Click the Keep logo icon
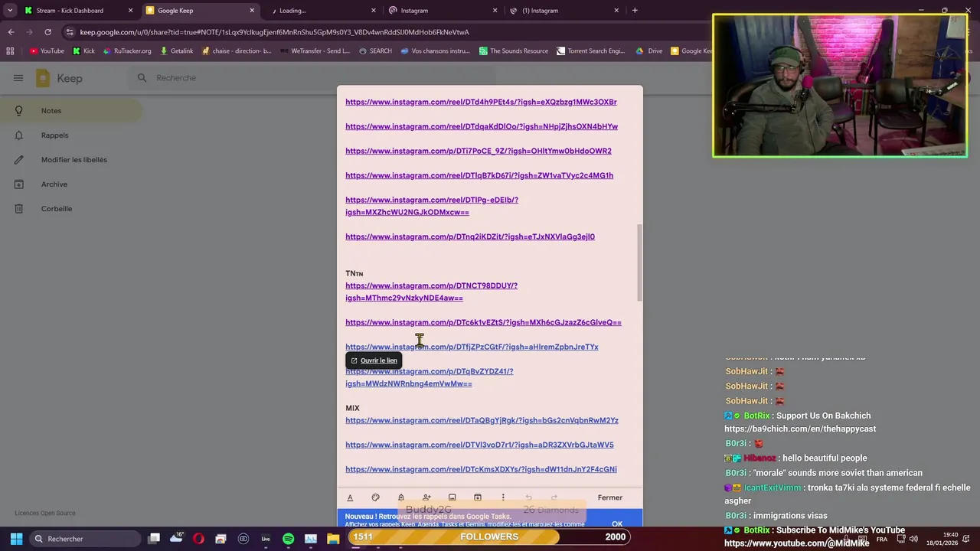Image resolution: width=980 pixels, height=551 pixels. point(43,78)
